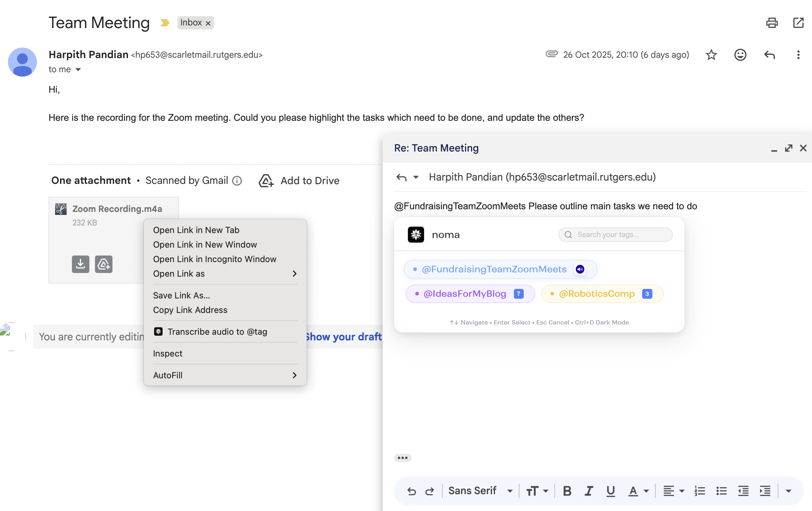The height and width of the screenshot is (511, 812).
Task: Star the Team Meeting email
Action: pyautogui.click(x=711, y=55)
